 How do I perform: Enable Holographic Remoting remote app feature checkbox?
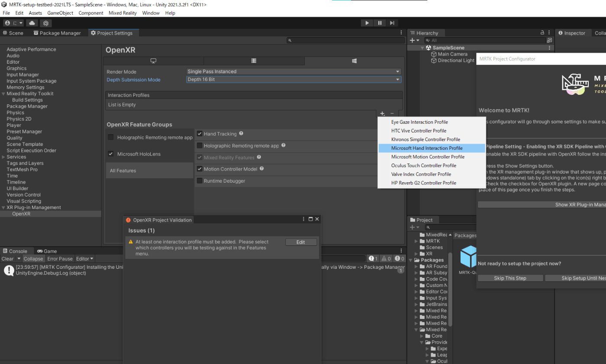(200, 145)
